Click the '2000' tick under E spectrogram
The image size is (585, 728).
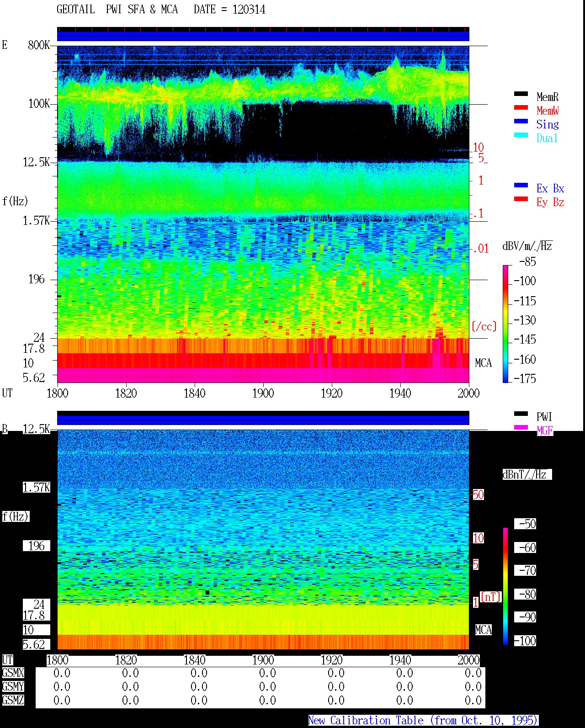468,393
